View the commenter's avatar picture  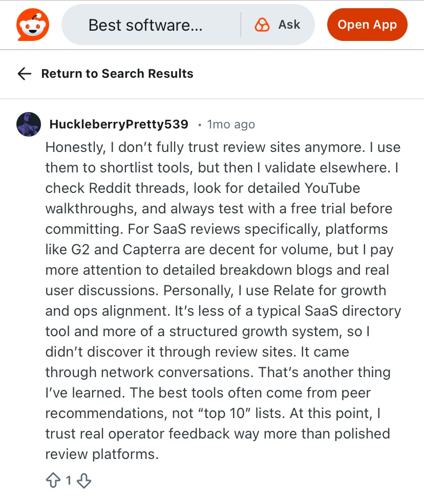(x=29, y=124)
